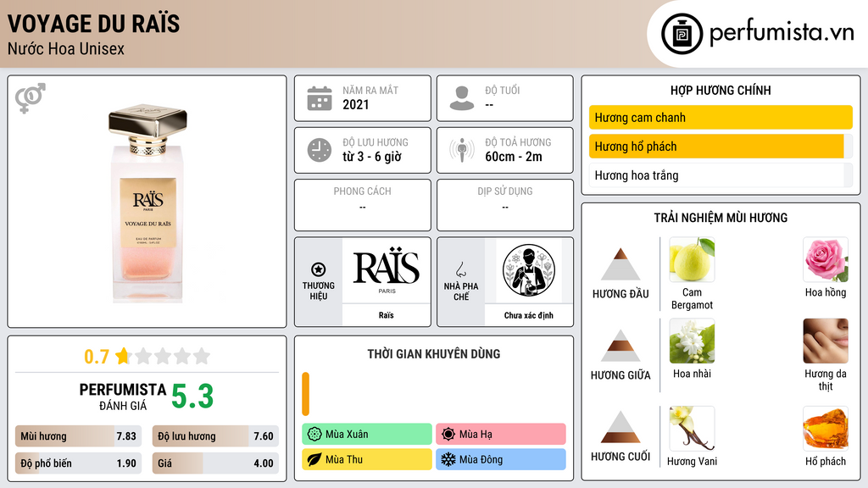Open the Hổ phách note image
The width and height of the screenshot is (868, 488).
[826, 428]
